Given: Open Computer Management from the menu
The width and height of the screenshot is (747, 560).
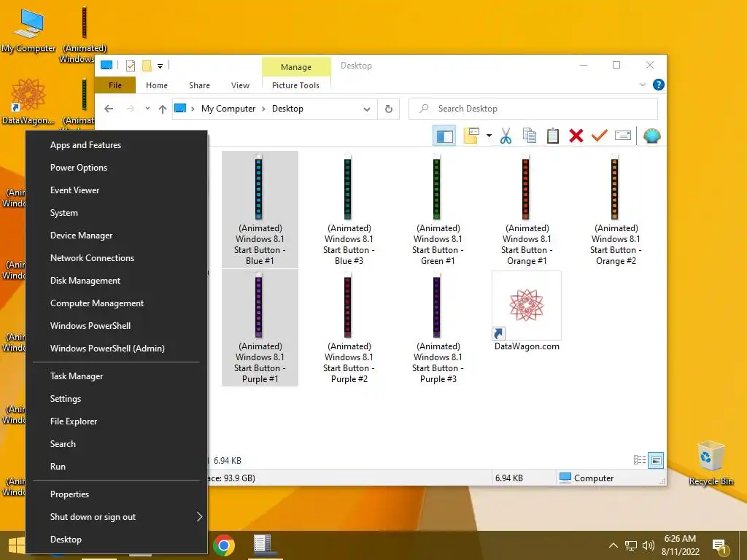Looking at the screenshot, I should (x=117, y=303).
